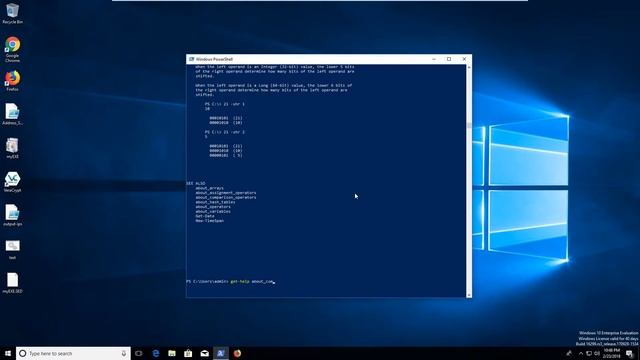Close the PowerShell window

point(464,59)
